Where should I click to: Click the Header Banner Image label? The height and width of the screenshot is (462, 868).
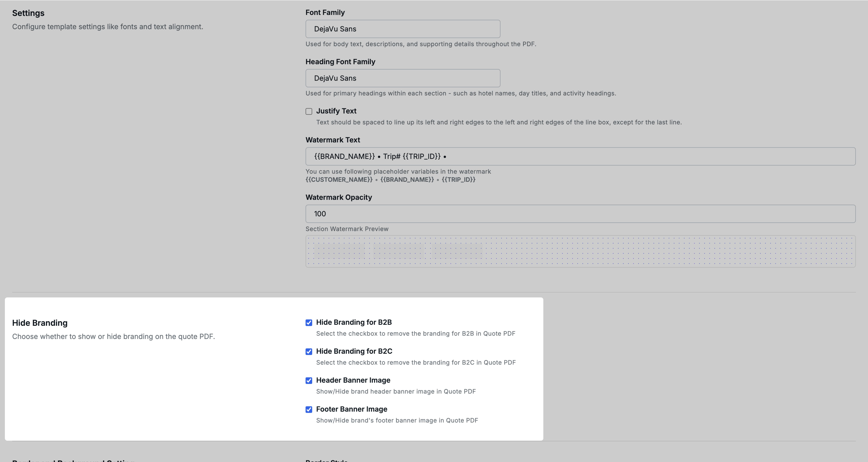click(353, 380)
